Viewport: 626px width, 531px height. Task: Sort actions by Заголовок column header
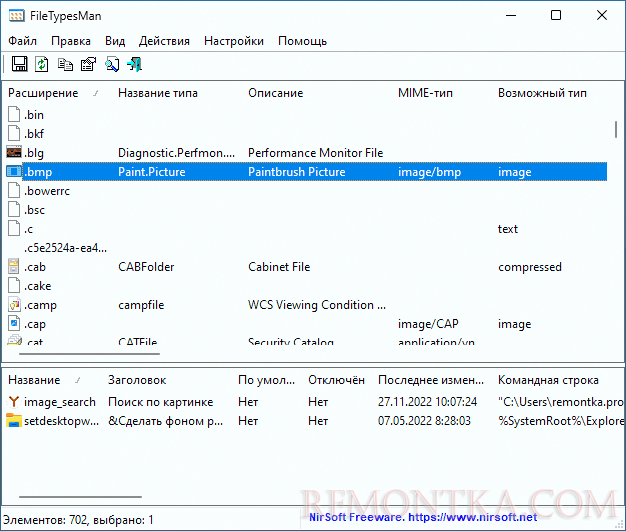tap(137, 380)
